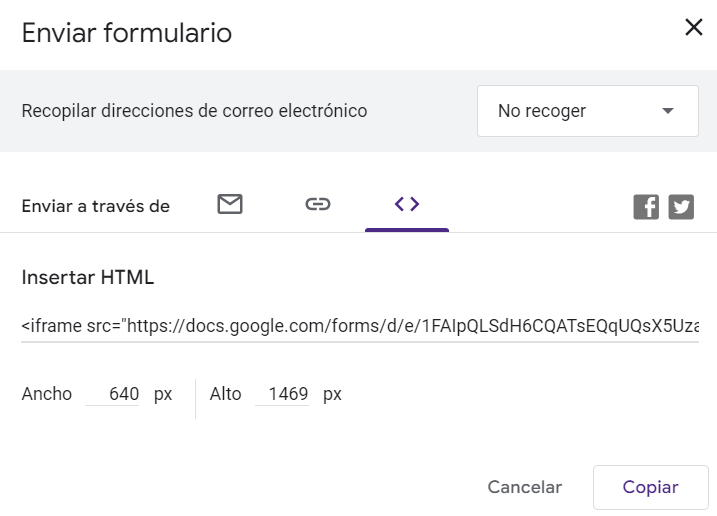Click the Alto height value 1469

(282, 394)
